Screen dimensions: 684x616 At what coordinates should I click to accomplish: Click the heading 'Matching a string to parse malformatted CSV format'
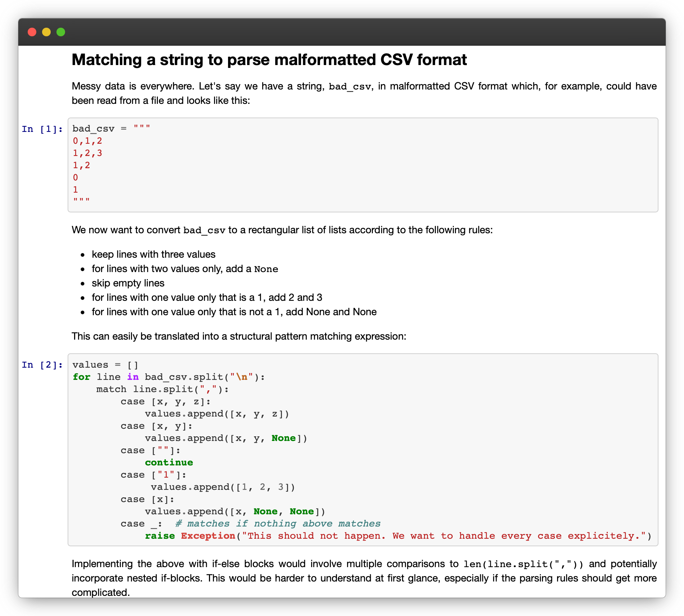(x=269, y=60)
